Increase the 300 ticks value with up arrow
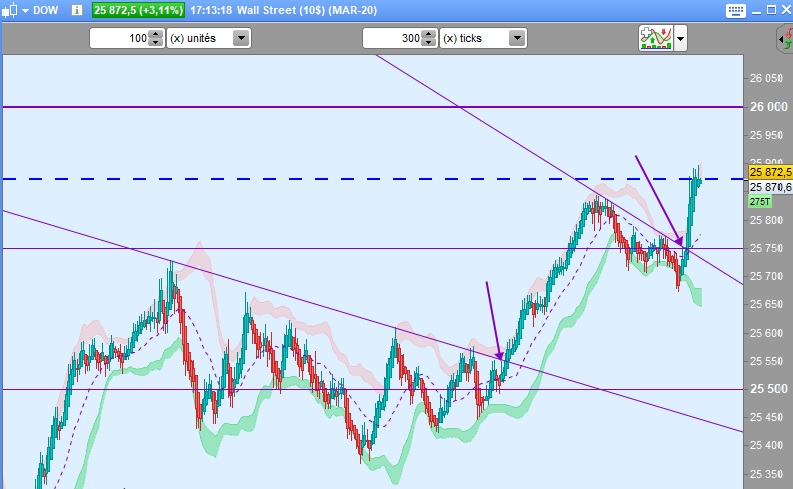793x489 pixels. point(428,34)
